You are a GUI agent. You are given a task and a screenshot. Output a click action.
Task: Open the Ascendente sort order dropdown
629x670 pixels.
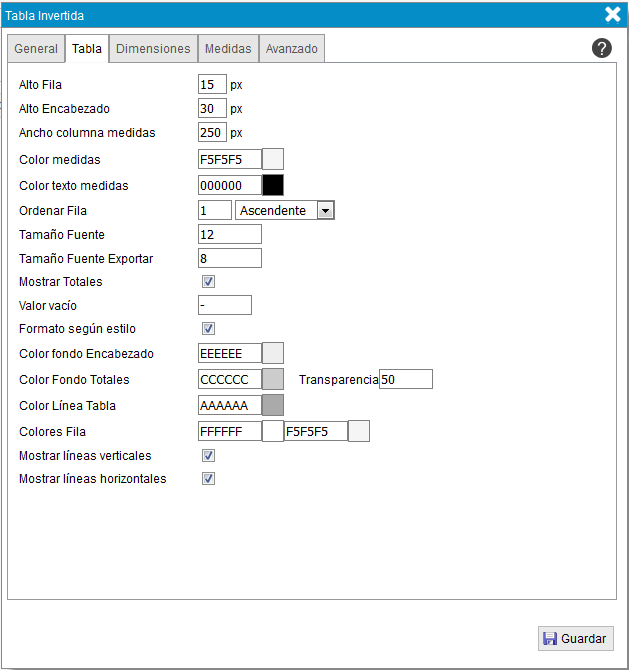[284, 210]
